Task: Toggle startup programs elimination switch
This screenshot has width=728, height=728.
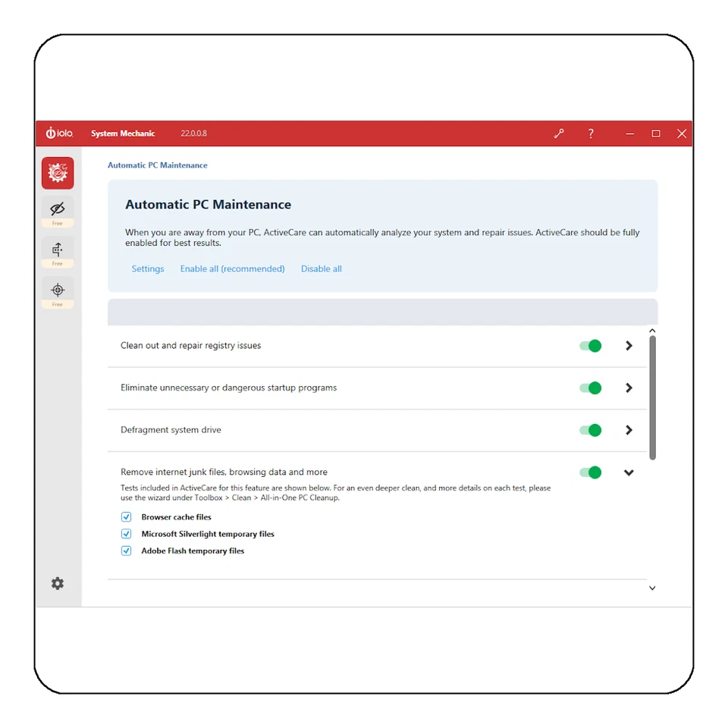Action: 591,388
